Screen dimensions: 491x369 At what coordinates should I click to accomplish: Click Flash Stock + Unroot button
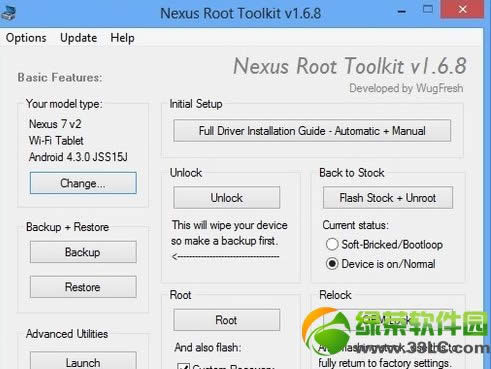point(388,198)
